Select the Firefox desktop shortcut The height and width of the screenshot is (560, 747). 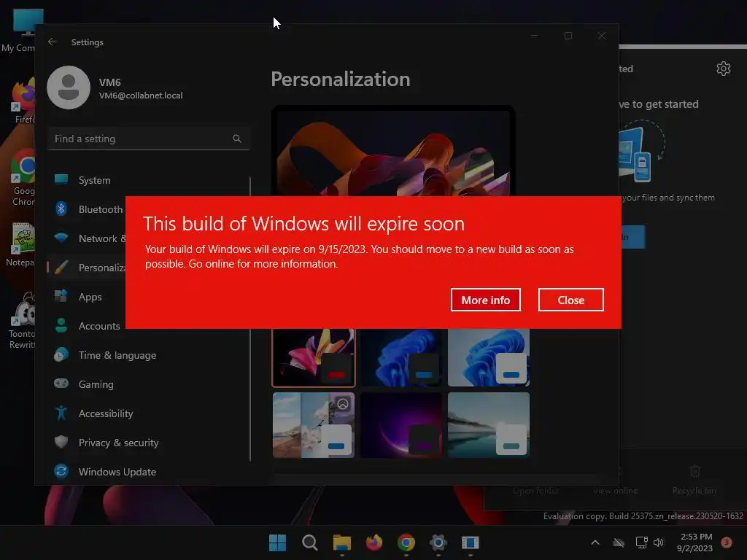pyautogui.click(x=22, y=101)
